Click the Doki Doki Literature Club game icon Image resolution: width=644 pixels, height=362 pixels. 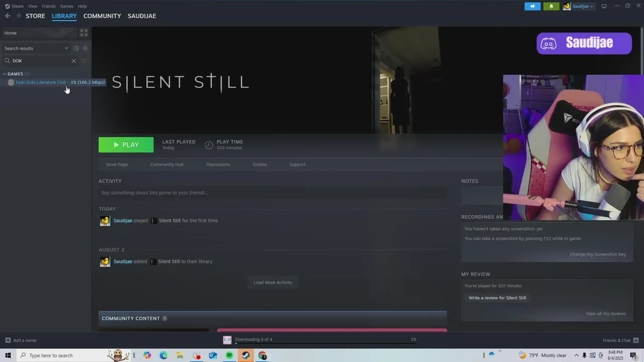point(11,82)
